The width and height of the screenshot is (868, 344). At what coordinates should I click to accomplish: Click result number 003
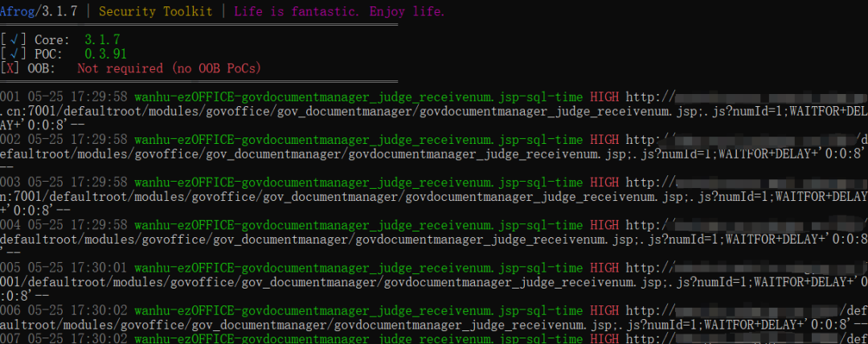pos(10,182)
